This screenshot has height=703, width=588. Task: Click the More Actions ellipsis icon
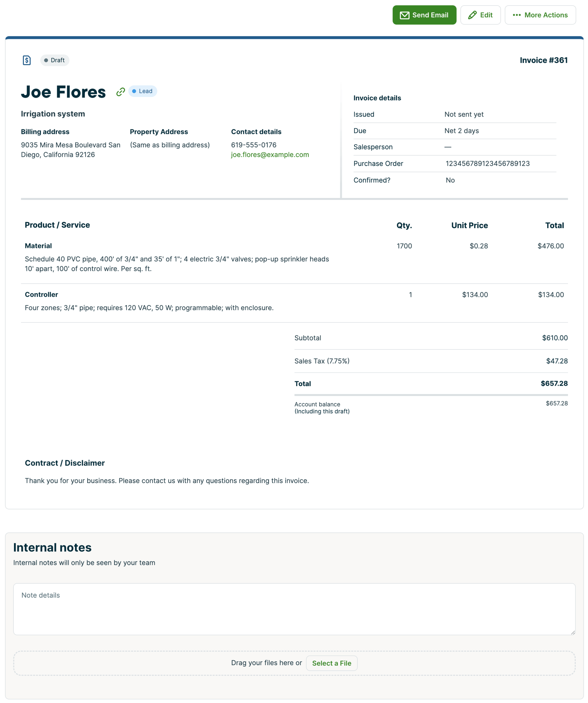[516, 15]
